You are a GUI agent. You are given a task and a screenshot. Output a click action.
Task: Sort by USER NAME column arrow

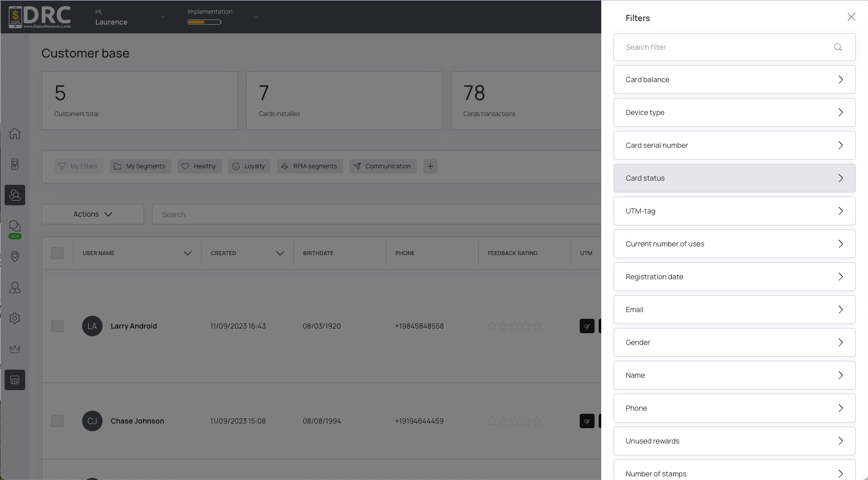(x=188, y=253)
